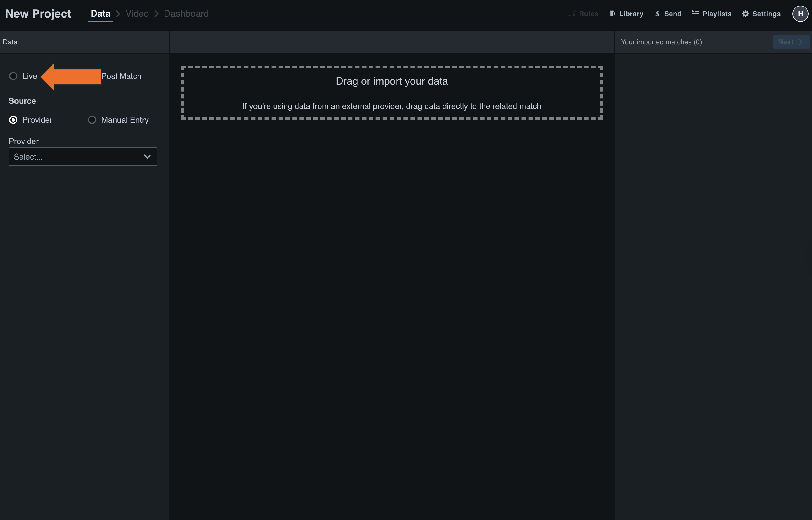812x520 pixels.
Task: Click the Post Match option label
Action: pos(122,76)
